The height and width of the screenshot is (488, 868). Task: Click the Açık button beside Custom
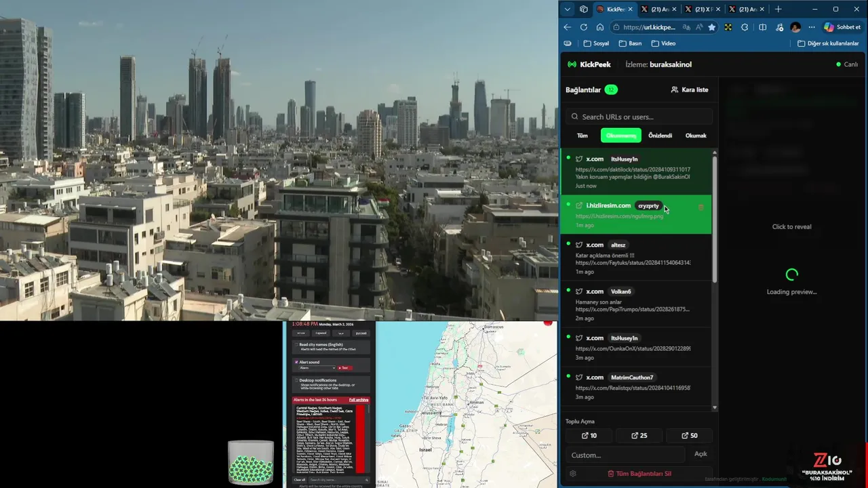[x=701, y=454]
